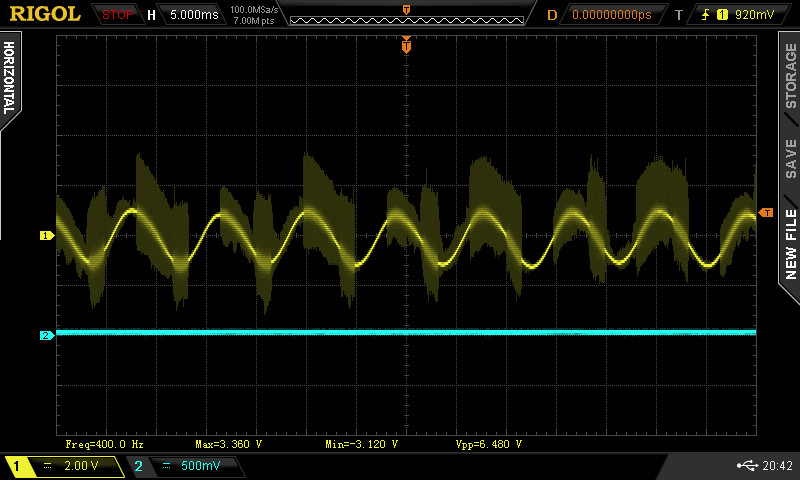Open the HORIZONTAL side tab
The height and width of the screenshot is (480, 800).
click(x=10, y=78)
